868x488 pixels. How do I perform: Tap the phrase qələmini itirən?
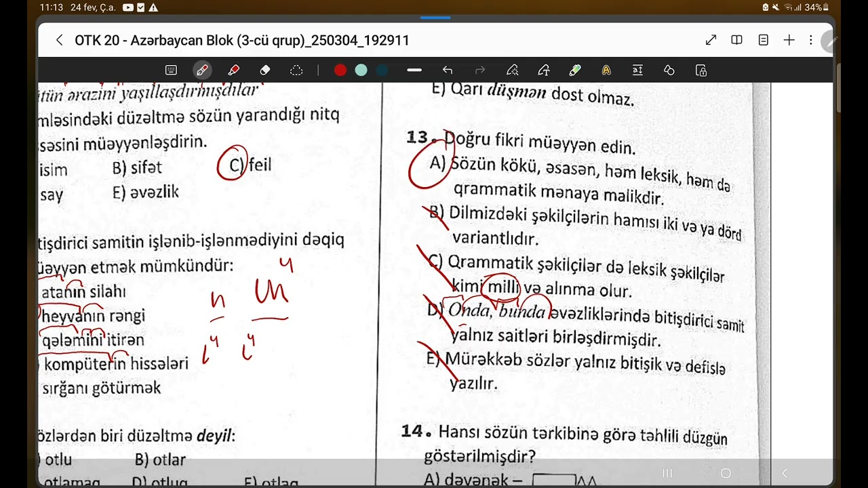click(93, 340)
